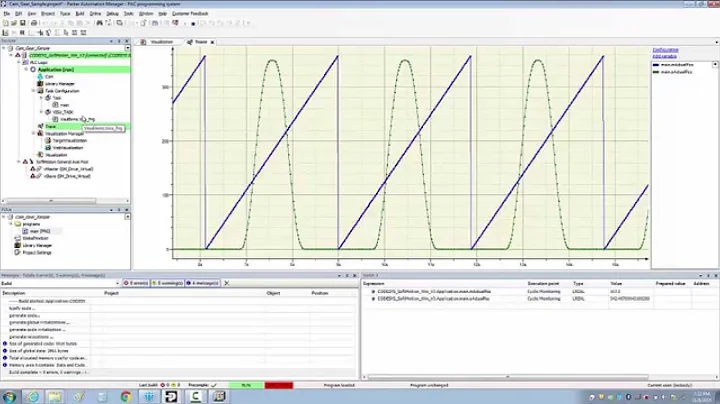The image size is (720, 404).
Task: Open the Build category dropdown in Messages
Action: [117, 283]
